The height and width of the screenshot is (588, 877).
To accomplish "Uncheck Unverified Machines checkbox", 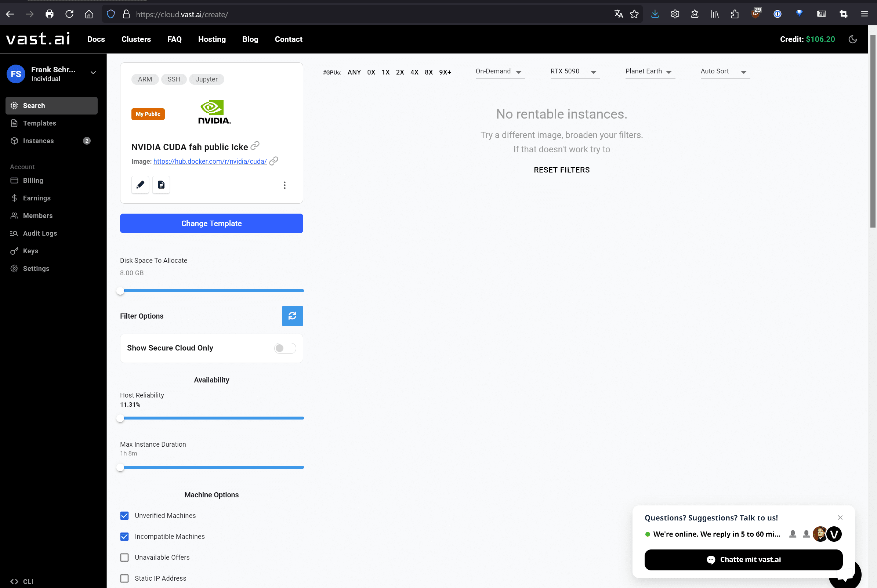I will click(124, 516).
